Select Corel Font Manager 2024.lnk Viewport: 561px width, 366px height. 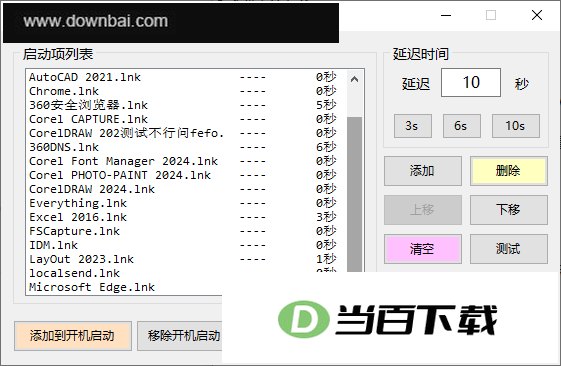[186, 161]
